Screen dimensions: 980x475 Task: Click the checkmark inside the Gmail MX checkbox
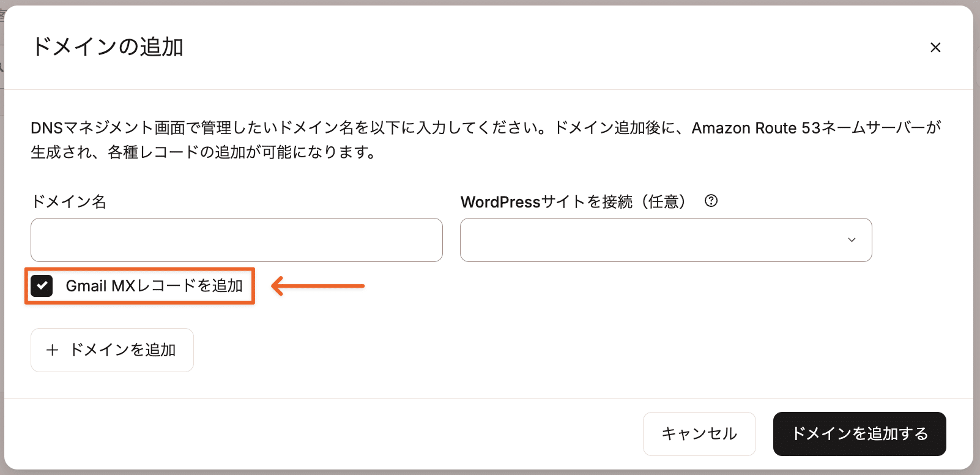42,285
